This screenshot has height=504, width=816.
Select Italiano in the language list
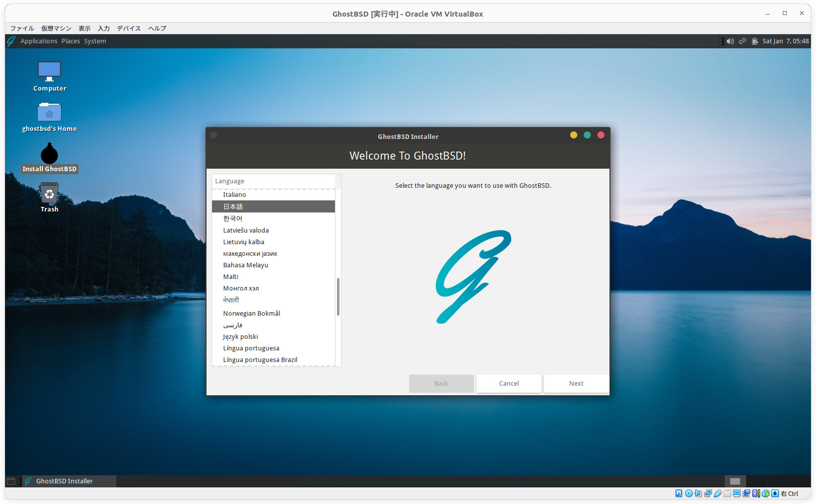coord(235,195)
